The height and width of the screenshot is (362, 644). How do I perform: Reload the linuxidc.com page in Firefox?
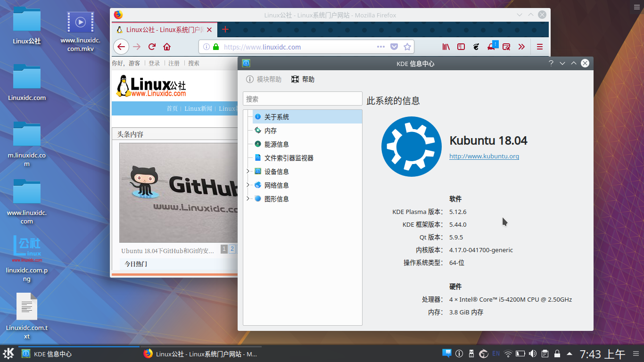152,47
